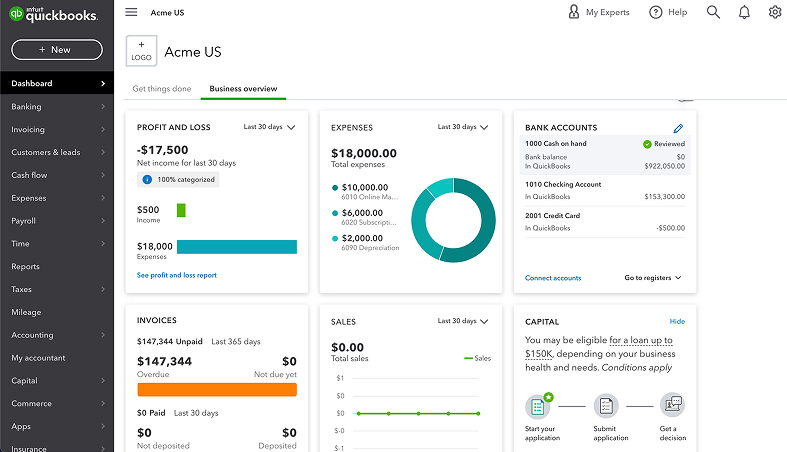Click the green Income bar
This screenshot has height=452, width=787.
coord(181,210)
